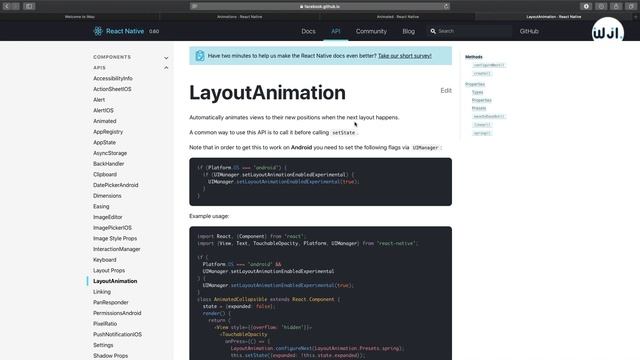Image resolution: width=640 pixels, height=360 pixels.
Task: Open AppState in sidebar
Action: [x=104, y=142]
